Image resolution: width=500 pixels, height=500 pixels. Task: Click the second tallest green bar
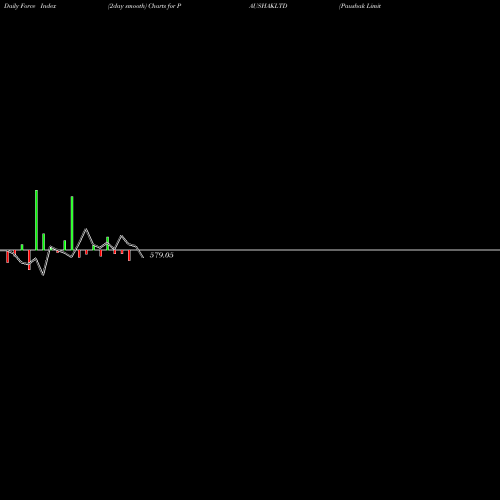click(x=72, y=223)
